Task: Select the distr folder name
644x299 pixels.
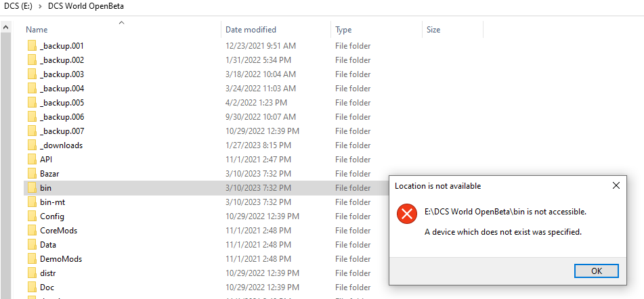Action: [47, 273]
